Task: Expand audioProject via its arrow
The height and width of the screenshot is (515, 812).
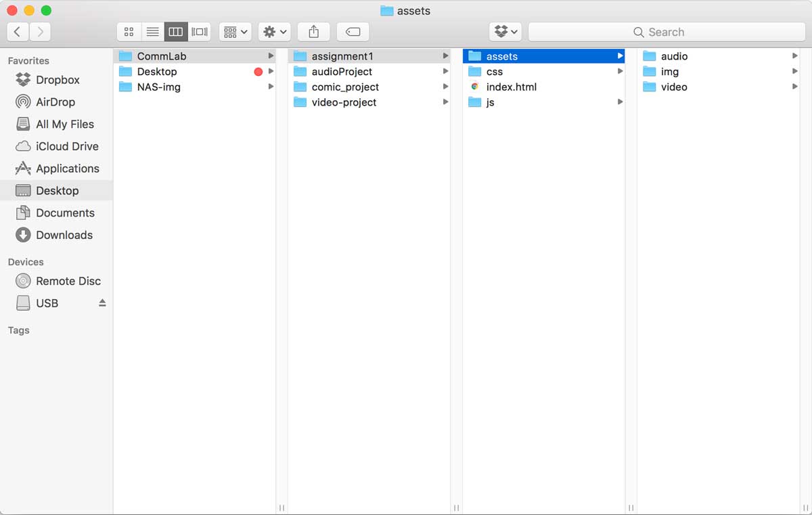Action: [445, 72]
